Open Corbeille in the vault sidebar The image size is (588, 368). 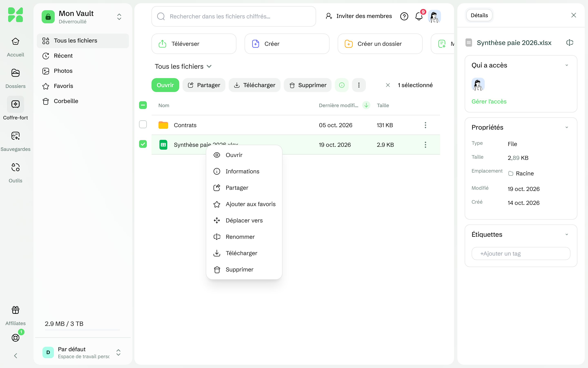tap(83, 101)
